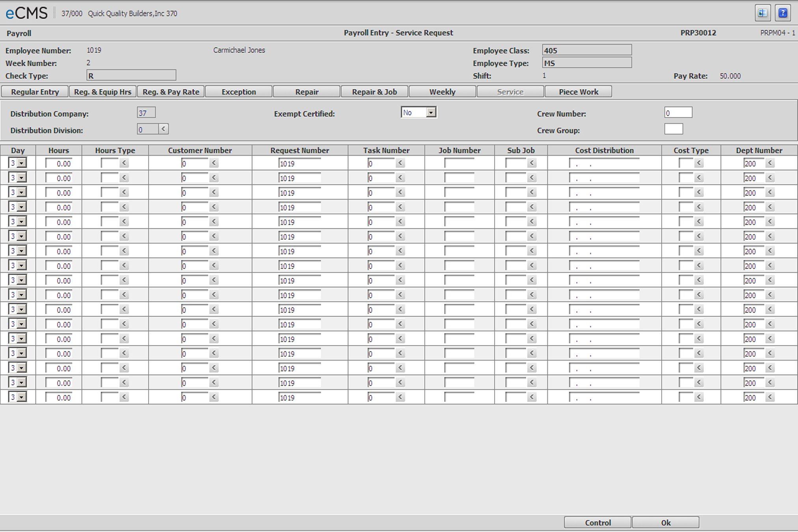Expand Day dropdown in fifth row
798x532 pixels.
(22, 221)
